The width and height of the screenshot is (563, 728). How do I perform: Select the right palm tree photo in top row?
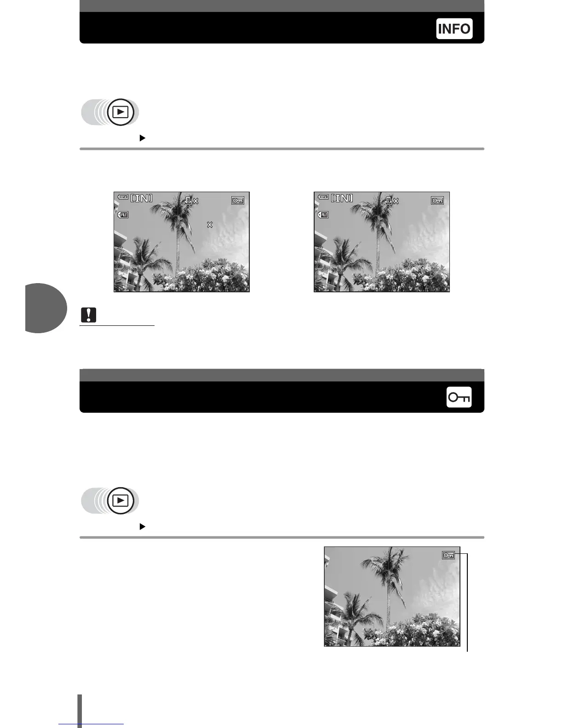click(x=382, y=242)
